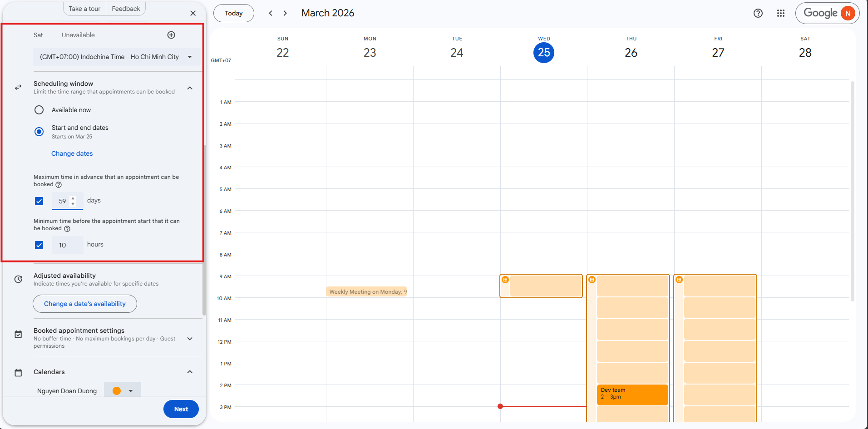Click the Take a tour tab
Viewport: 868px width, 429px height.
(x=84, y=9)
